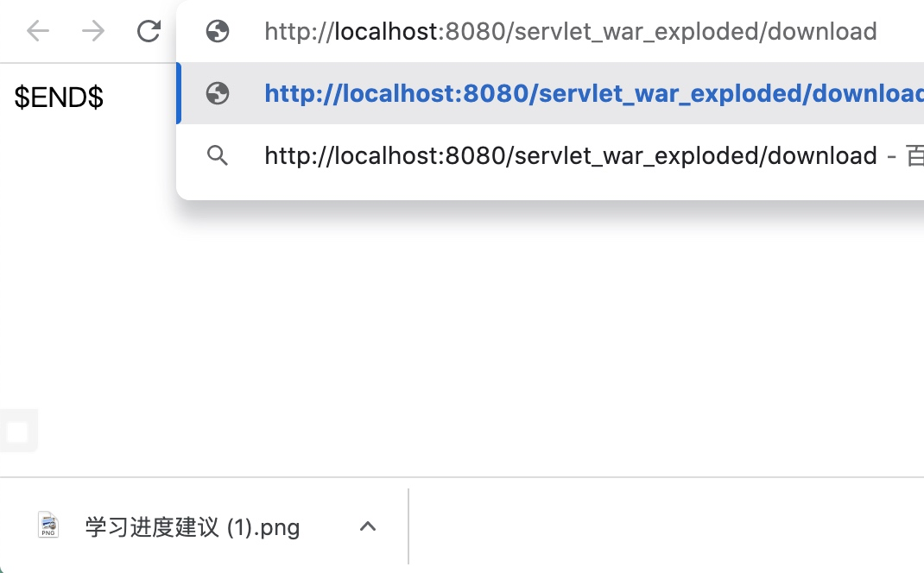Click the '百' character ending the search suggestion
Image resolution: width=924 pixels, height=573 pixels.
[x=914, y=155]
